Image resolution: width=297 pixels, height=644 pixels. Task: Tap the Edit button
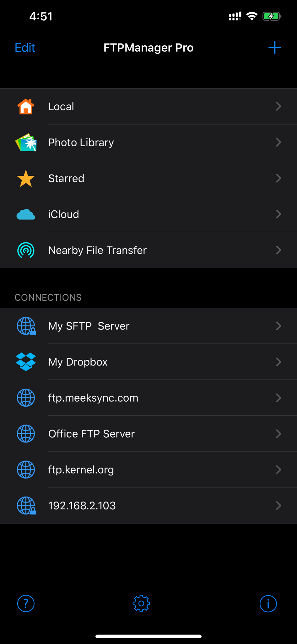(25, 47)
